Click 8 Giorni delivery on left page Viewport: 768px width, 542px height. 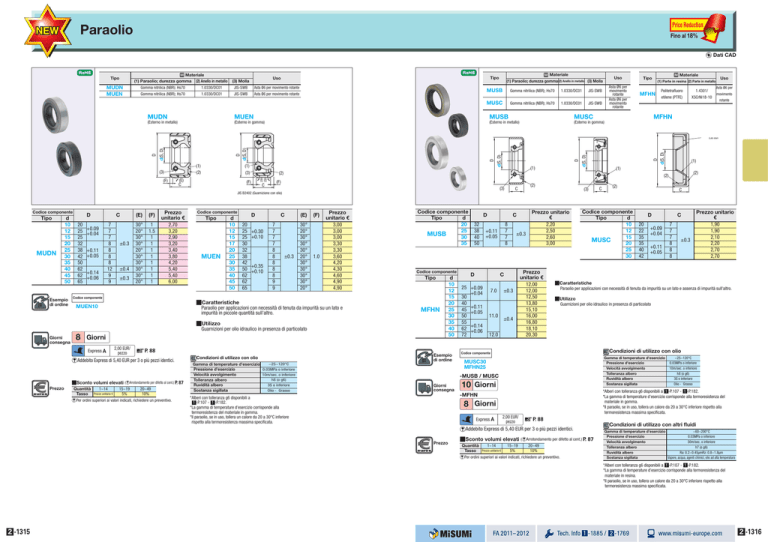[91, 337]
